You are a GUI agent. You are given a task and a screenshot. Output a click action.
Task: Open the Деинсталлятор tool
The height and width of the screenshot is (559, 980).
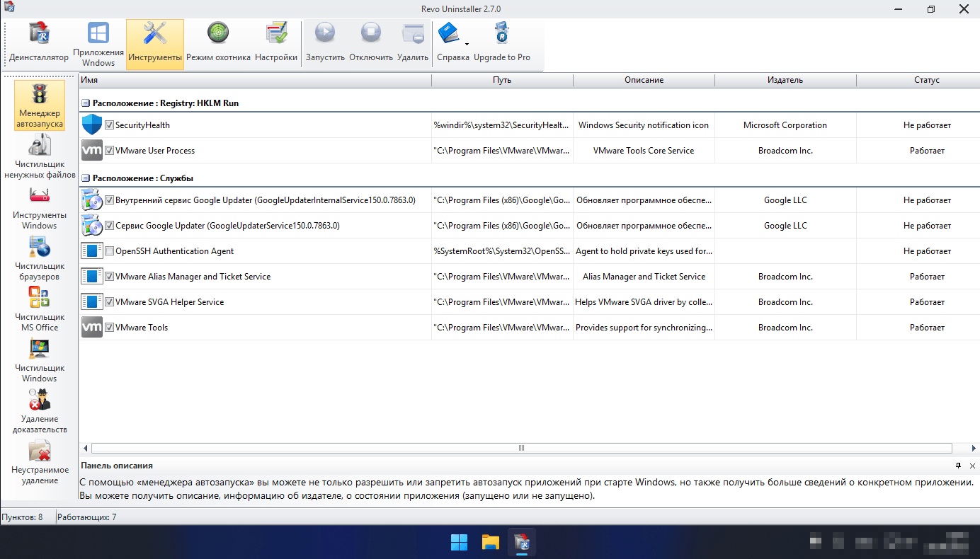tap(39, 44)
